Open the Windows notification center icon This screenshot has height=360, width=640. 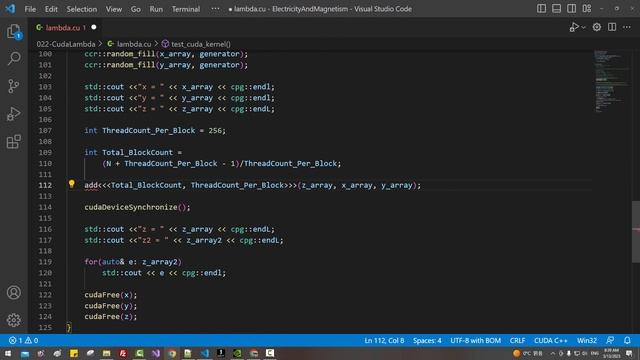coord(629,353)
